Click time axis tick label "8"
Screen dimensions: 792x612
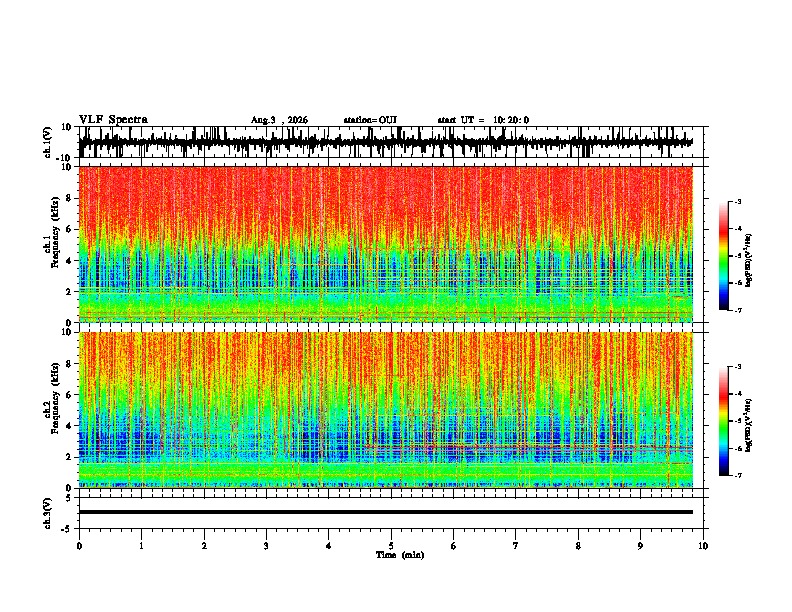click(578, 546)
